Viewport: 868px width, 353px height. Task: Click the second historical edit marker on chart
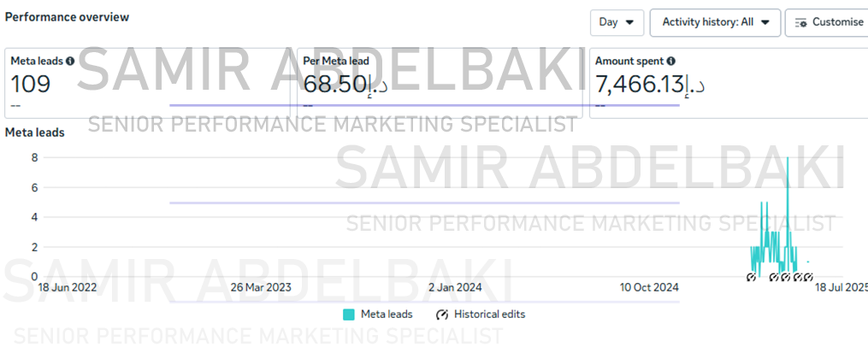pyautogui.click(x=775, y=277)
